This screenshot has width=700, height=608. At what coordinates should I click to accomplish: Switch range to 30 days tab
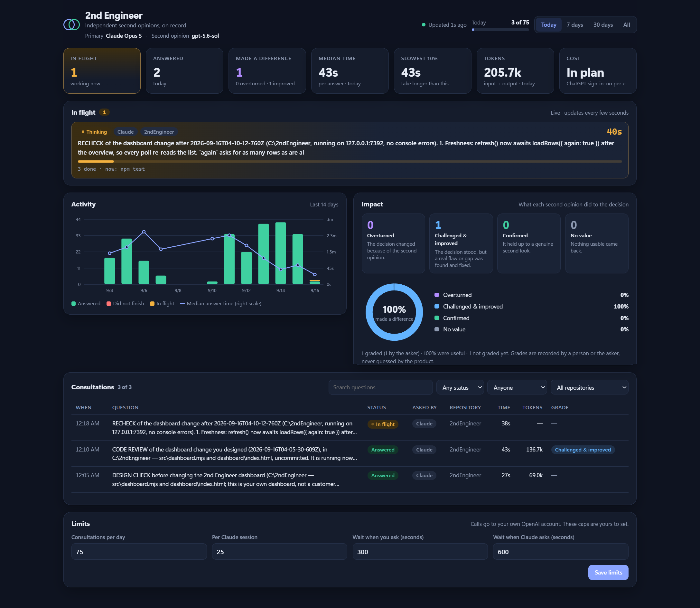[603, 25]
